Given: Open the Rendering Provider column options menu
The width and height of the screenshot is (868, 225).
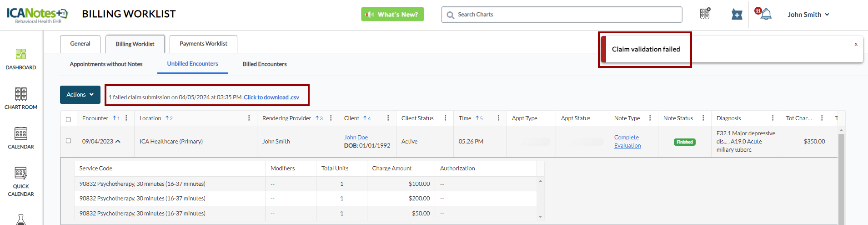Looking at the screenshot, I should 331,118.
